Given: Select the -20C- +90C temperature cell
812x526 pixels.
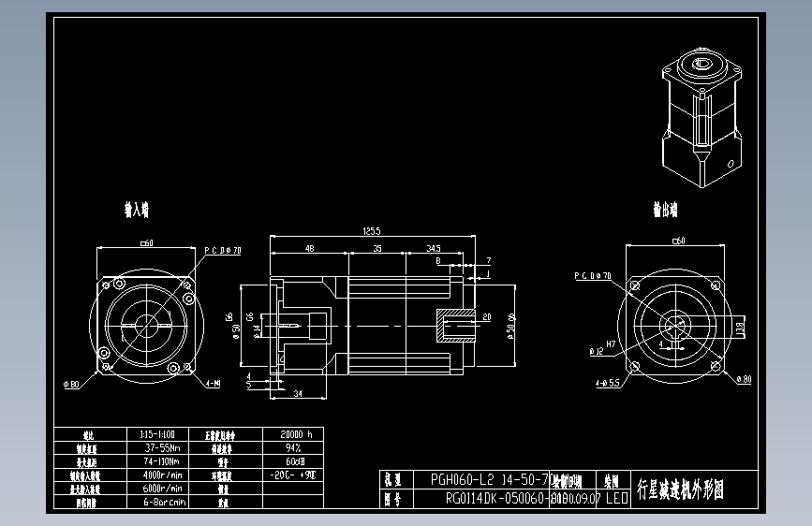Looking at the screenshot, I should pos(293,475).
